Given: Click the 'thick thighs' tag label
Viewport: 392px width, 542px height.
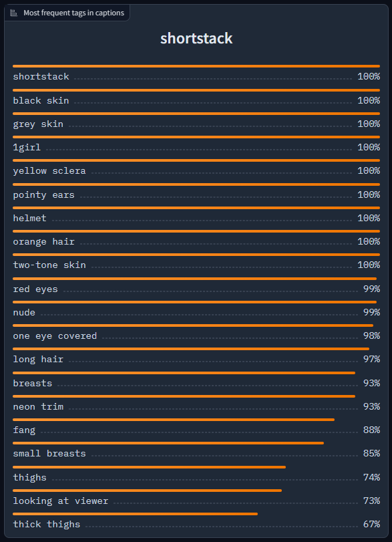Looking at the screenshot, I should pos(47,525).
